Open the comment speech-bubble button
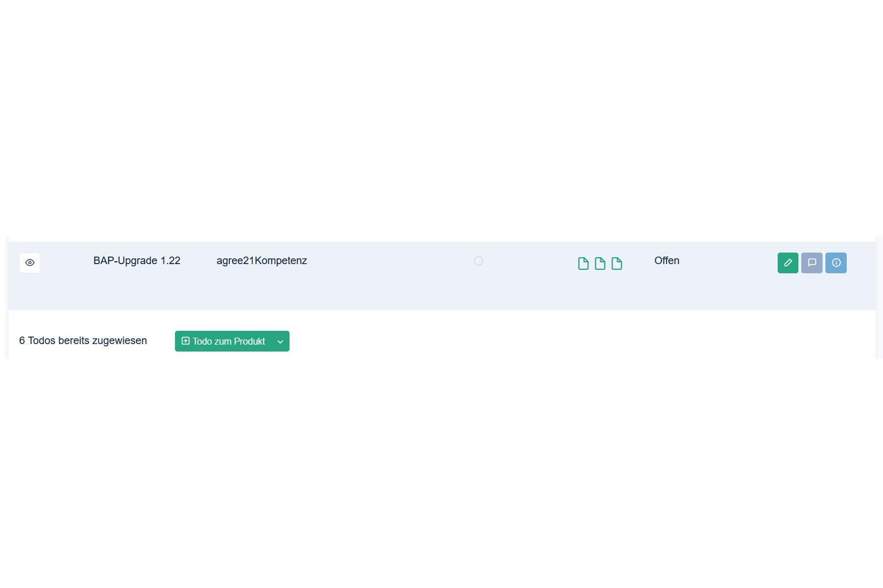This screenshot has width=883, height=588. (x=812, y=263)
